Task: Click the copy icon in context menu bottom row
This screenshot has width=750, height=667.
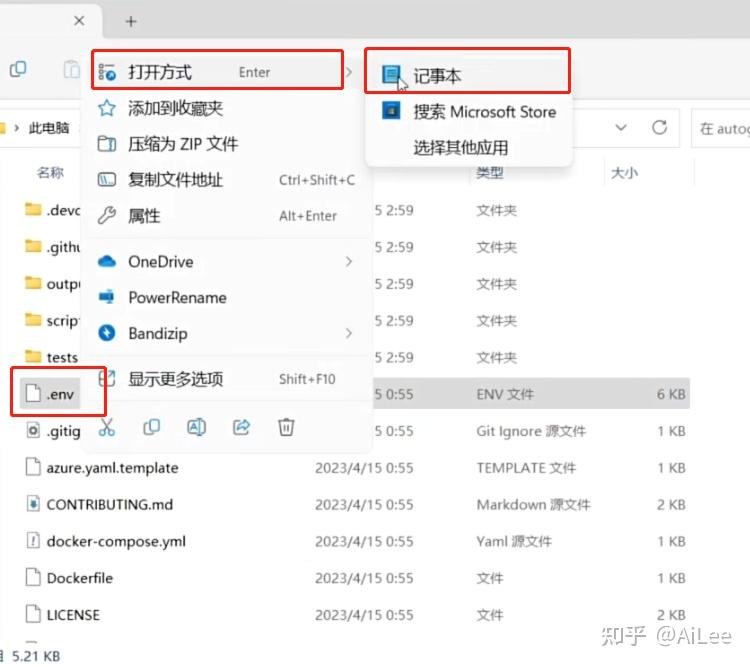Action: click(152, 427)
